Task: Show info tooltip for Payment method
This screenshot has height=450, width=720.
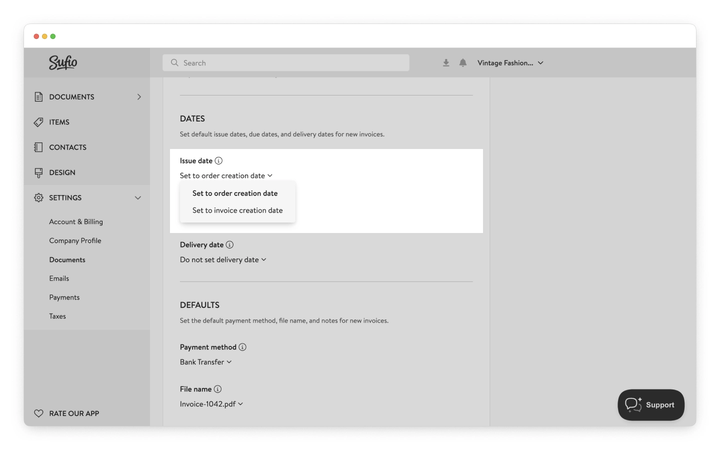Action: [x=242, y=347]
